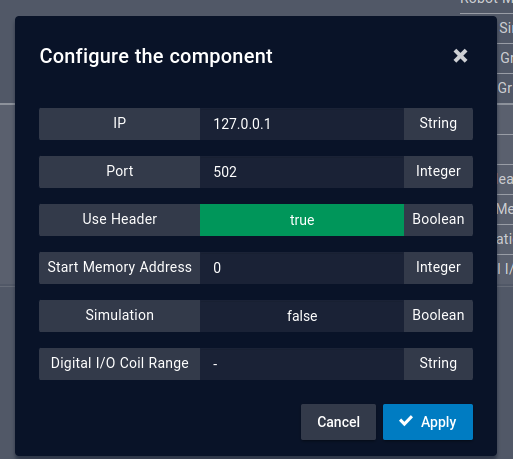Click the Integer type tag beside Port

(x=438, y=172)
